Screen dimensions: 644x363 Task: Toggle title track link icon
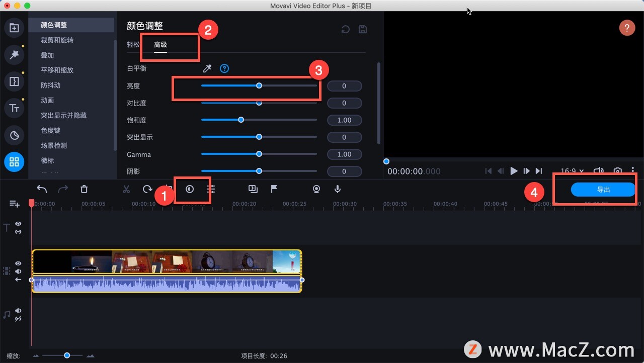pos(18,232)
